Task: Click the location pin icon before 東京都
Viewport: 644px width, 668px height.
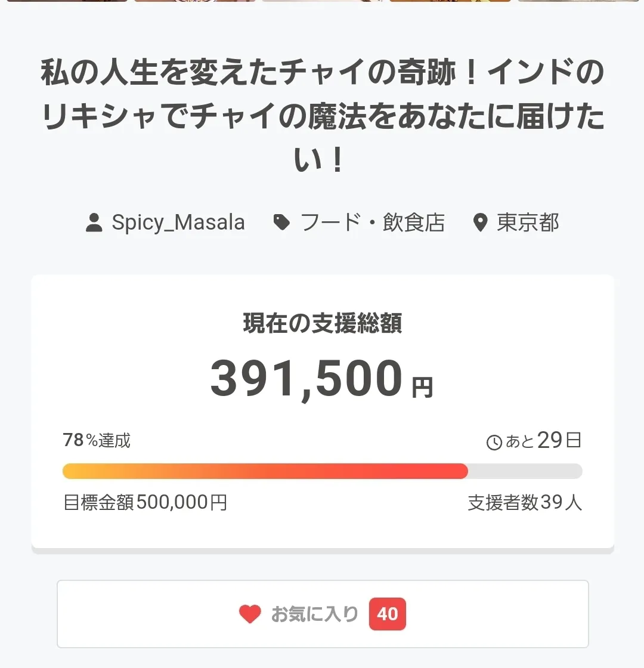Action: [x=480, y=223]
